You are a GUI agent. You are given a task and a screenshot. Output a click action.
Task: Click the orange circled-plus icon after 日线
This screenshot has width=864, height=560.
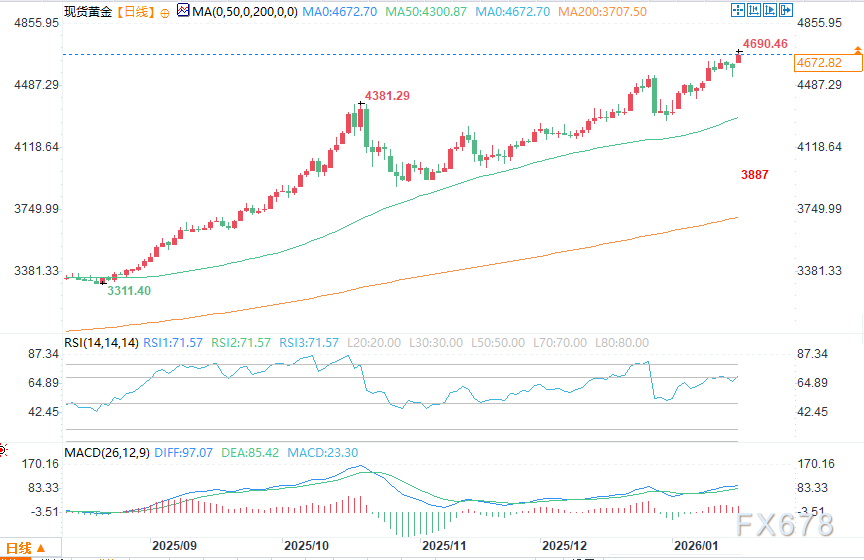[x=163, y=11]
